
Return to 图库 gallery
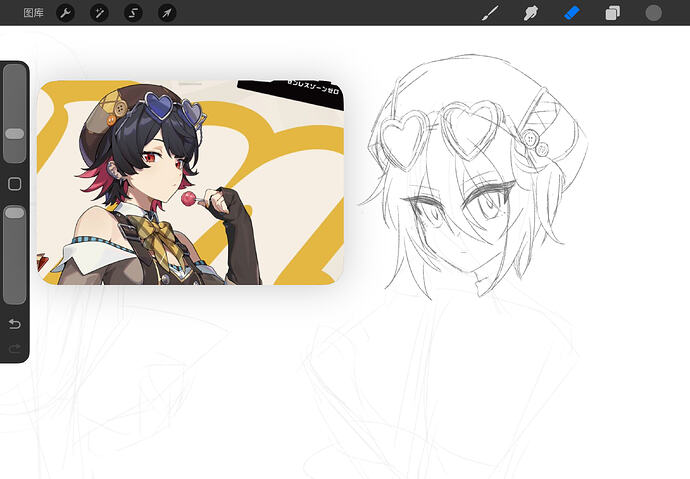tap(33, 13)
